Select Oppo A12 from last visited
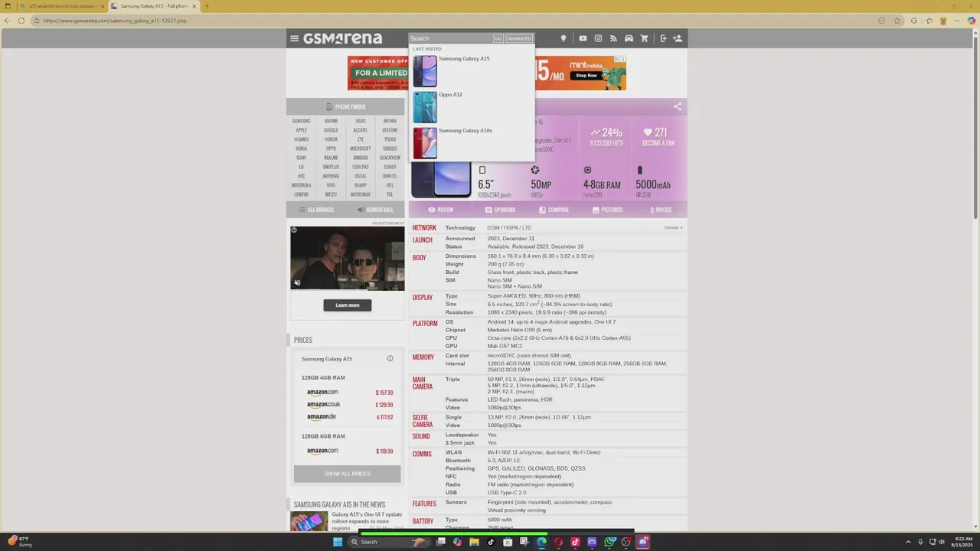Screen dimensions: 980x551 pyautogui.click(x=450, y=94)
